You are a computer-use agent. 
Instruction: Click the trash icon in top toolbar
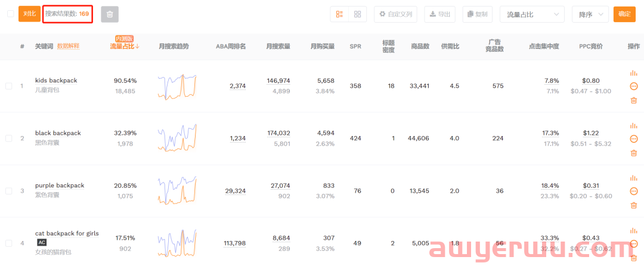pyautogui.click(x=110, y=14)
